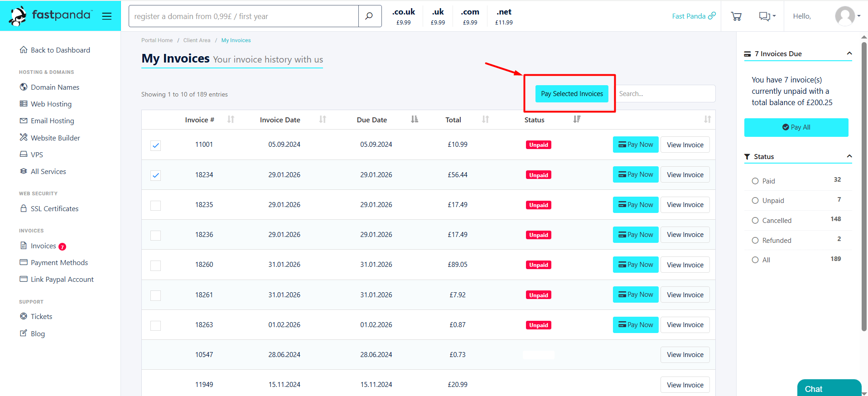Image resolution: width=868 pixels, height=396 pixels.
Task: Open Domain Names in the sidebar
Action: [x=55, y=87]
